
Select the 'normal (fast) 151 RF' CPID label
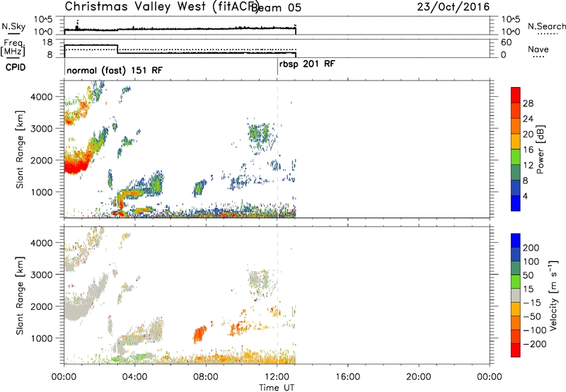pyautogui.click(x=115, y=70)
